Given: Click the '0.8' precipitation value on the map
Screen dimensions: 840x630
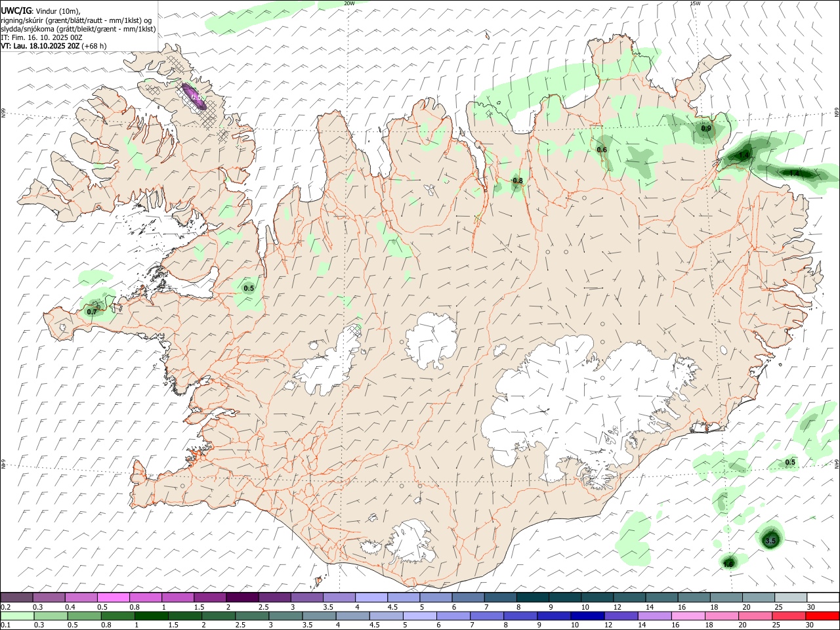Looking at the screenshot, I should (518, 181).
